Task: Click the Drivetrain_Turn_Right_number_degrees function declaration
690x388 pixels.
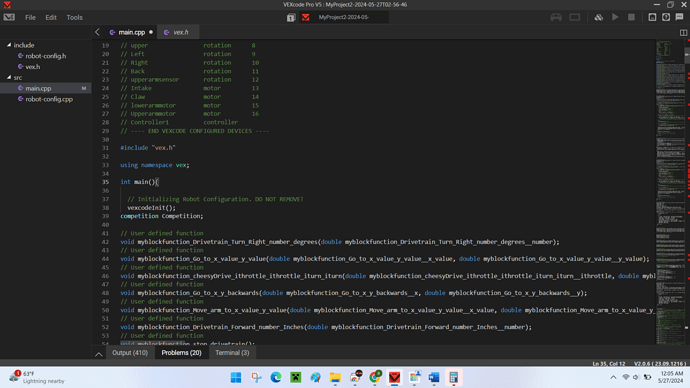Action: coord(340,242)
